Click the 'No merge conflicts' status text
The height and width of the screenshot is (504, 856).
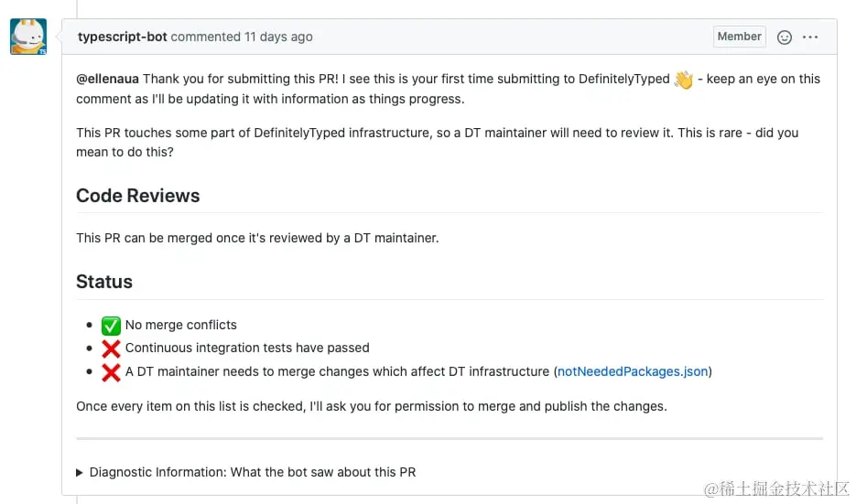(181, 326)
